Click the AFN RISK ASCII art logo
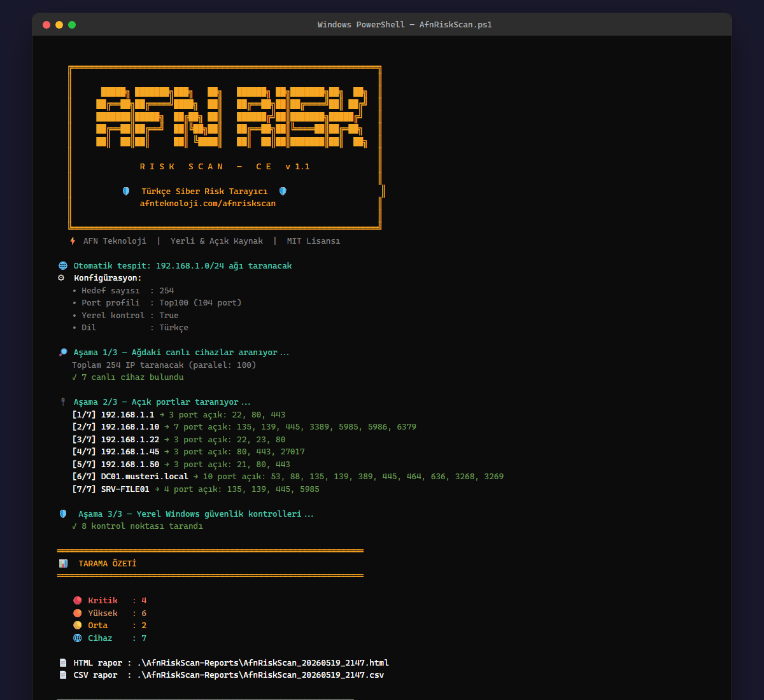Viewport: 764px width, 700px height. 231,117
